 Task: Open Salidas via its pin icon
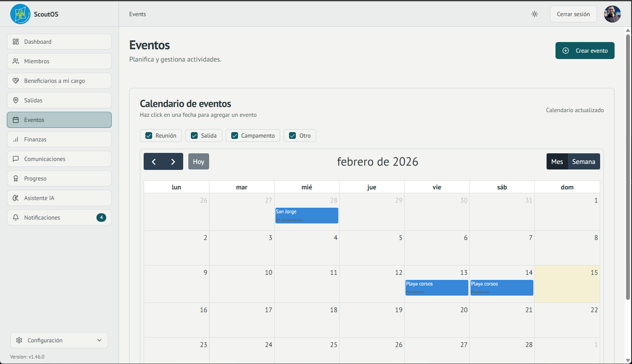16,100
